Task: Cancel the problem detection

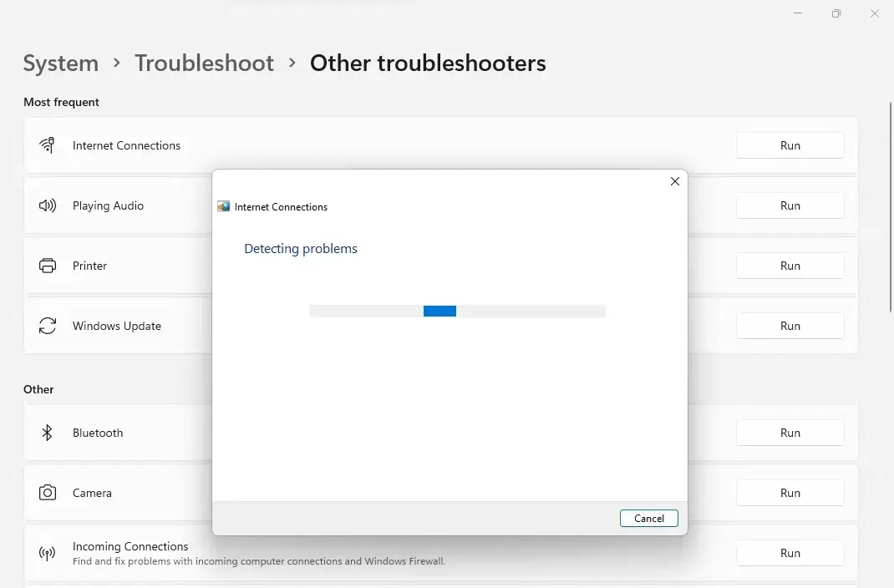Action: [x=649, y=519]
